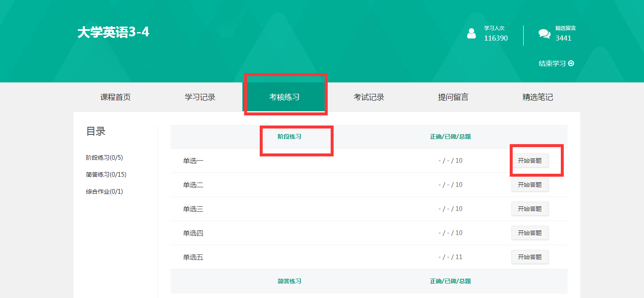The image size is (644, 298).
Task: Select 简答练习(0/15) in the directory
Action: 106,175
